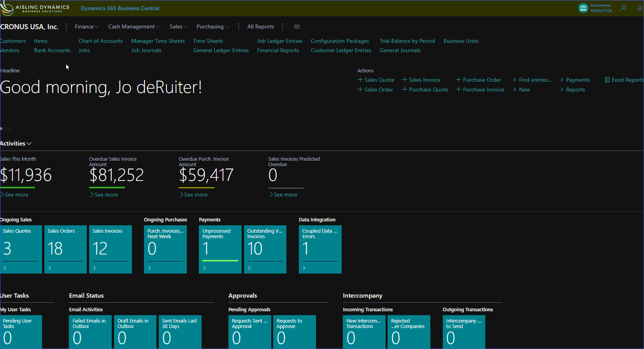This screenshot has height=349, width=644.
Task: Expand the Purchasing menu
Action: point(212,27)
